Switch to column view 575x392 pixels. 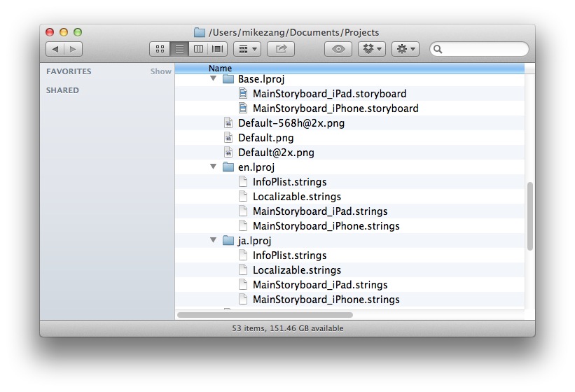pyautogui.click(x=198, y=49)
